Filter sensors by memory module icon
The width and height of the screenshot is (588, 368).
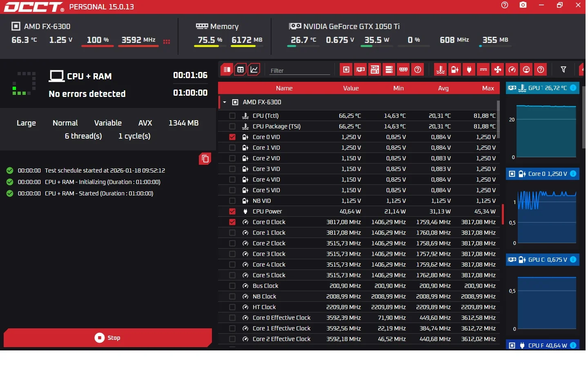403,70
